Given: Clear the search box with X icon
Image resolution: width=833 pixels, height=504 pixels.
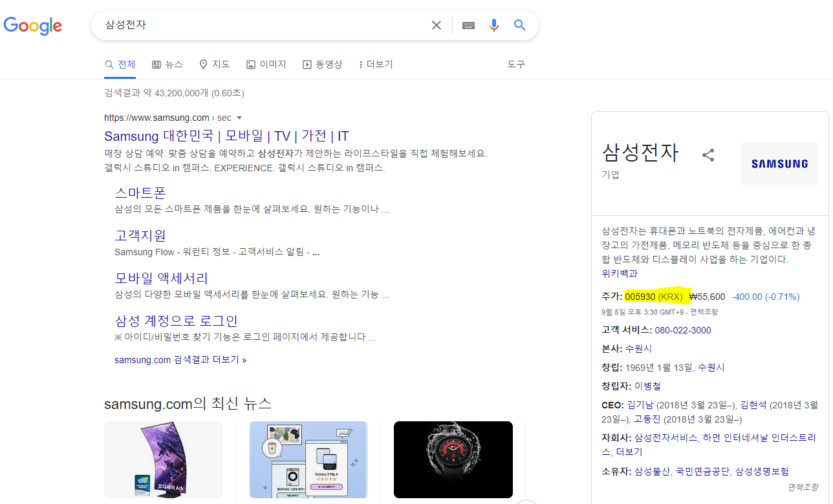Looking at the screenshot, I should point(437,25).
